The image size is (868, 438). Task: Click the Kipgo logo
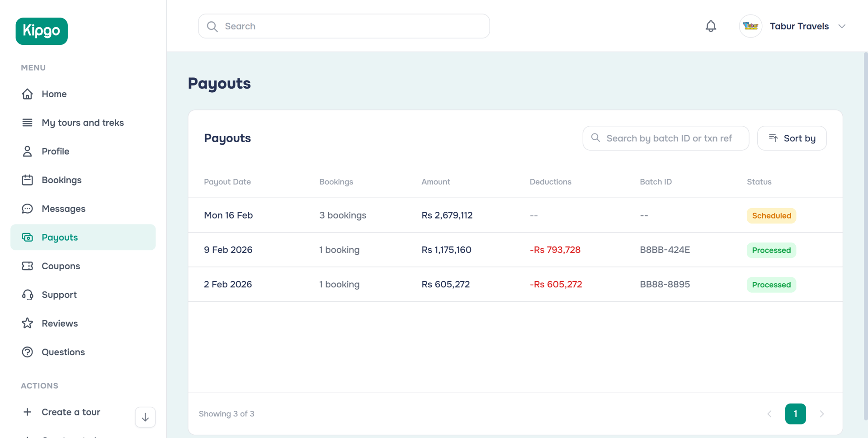point(41,31)
